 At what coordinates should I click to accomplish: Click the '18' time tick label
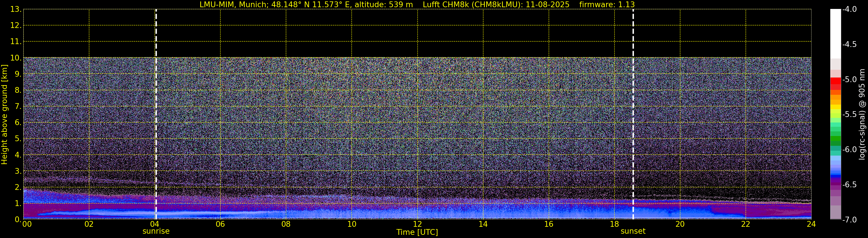click(x=615, y=224)
